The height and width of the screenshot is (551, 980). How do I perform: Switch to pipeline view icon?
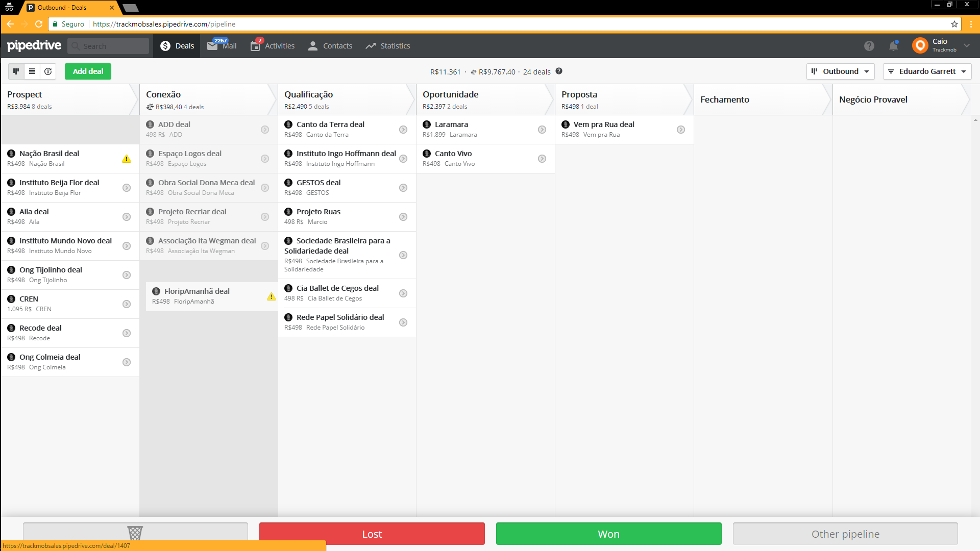16,71
